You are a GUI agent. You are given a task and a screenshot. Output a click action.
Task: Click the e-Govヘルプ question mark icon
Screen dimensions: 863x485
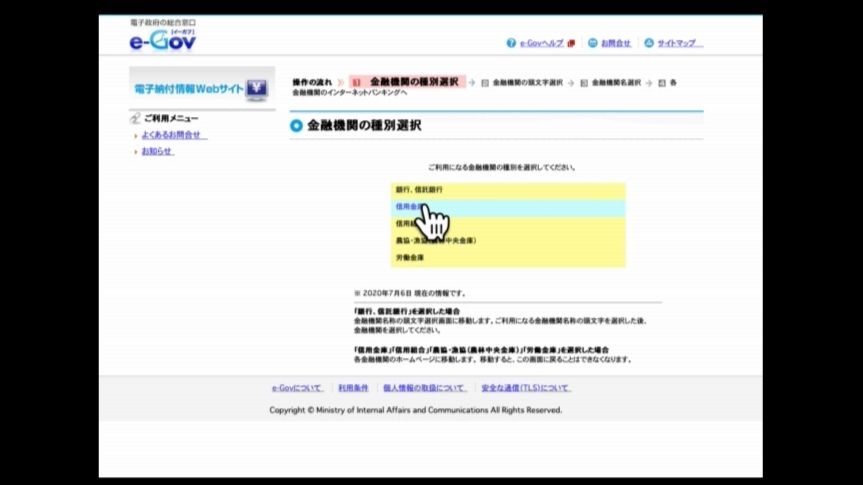[511, 44]
